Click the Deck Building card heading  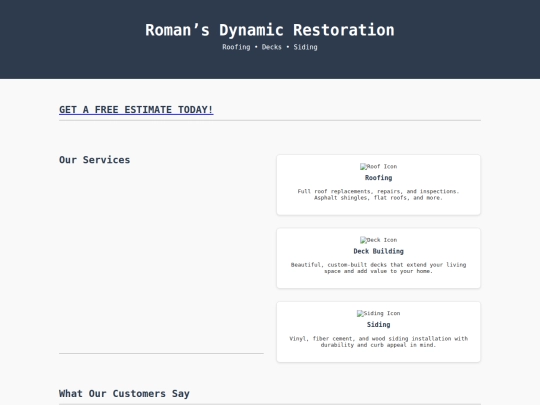coord(378,251)
